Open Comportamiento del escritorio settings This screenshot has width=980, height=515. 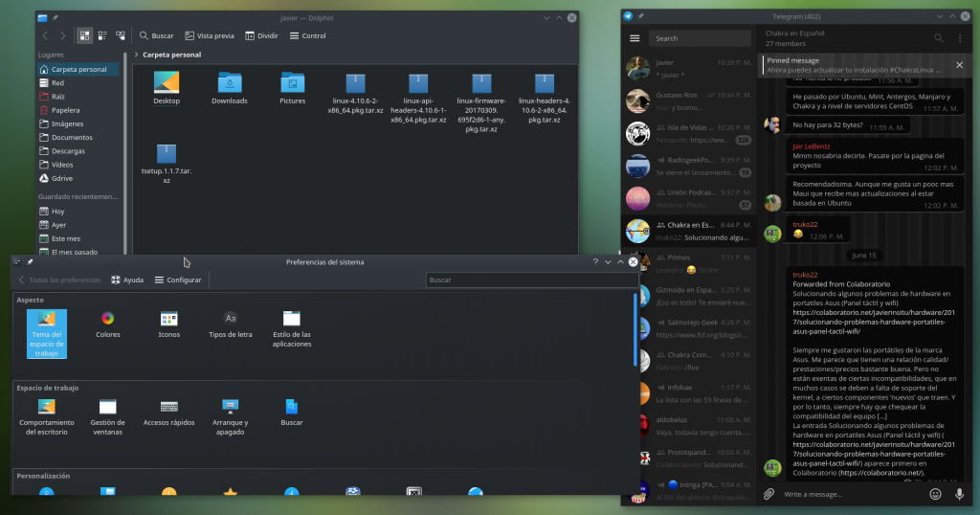(x=47, y=417)
